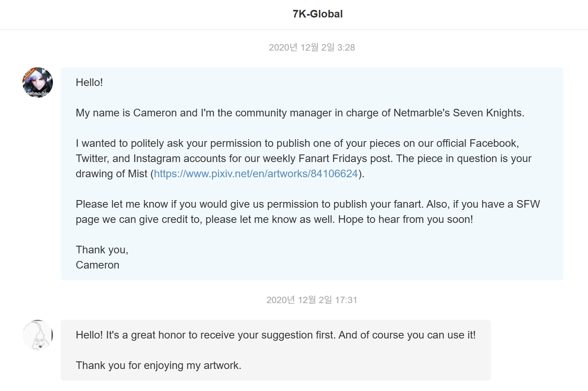Click the 3:28 message timestamp
The height and width of the screenshot is (391, 588).
312,48
